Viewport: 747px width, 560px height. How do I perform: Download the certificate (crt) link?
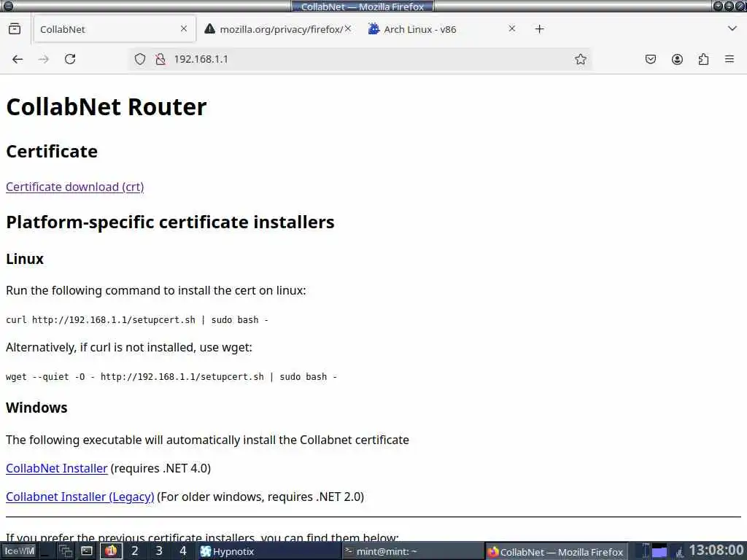[x=75, y=187]
